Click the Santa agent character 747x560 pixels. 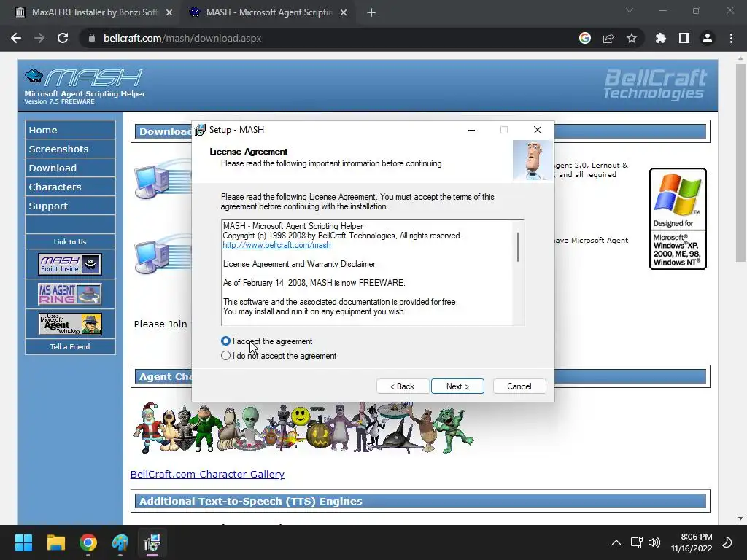point(147,427)
